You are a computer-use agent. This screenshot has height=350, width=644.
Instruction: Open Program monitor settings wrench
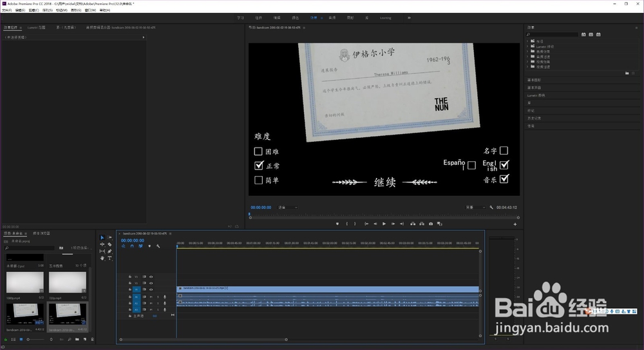[x=491, y=208]
